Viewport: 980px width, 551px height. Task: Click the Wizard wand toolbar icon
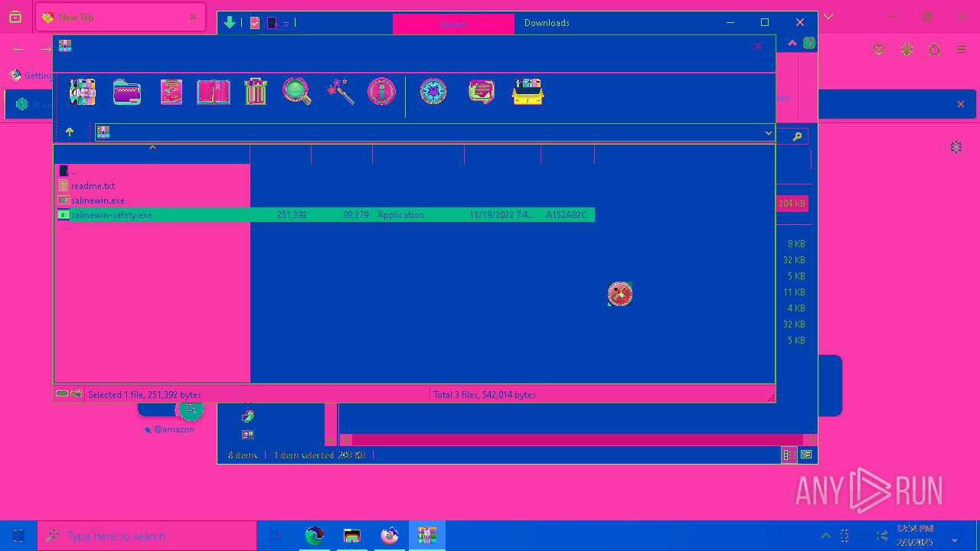(x=340, y=92)
